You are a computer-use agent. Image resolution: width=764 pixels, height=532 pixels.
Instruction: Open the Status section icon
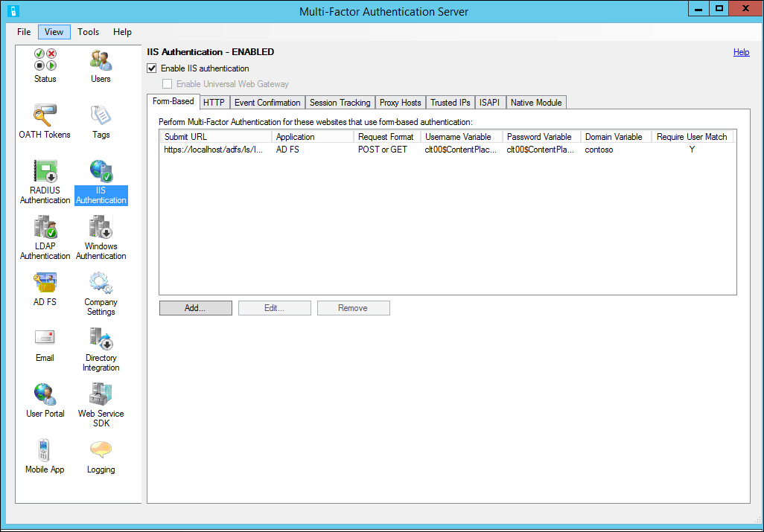pos(45,65)
